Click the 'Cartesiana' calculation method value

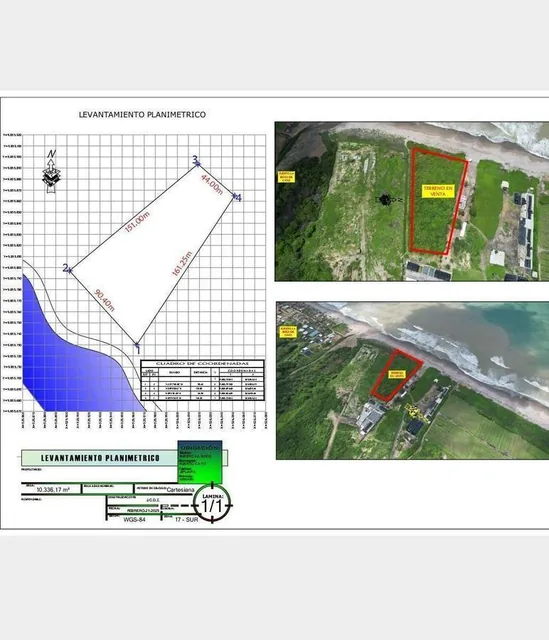(x=180, y=489)
